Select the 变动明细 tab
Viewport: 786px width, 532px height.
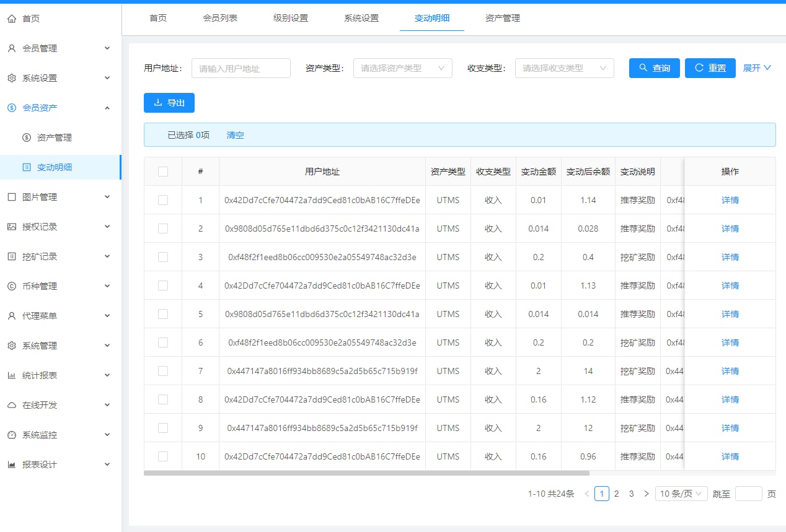tap(432, 18)
